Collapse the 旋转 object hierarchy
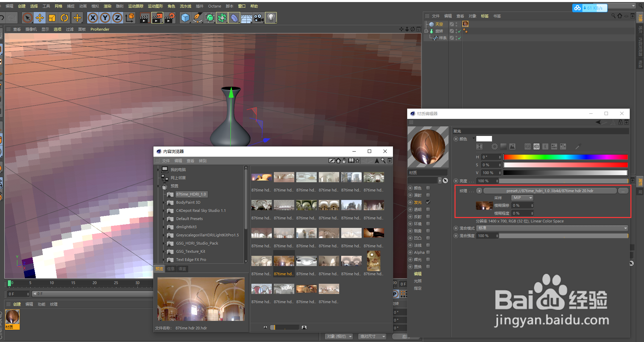644x342 pixels. pyautogui.click(x=426, y=31)
